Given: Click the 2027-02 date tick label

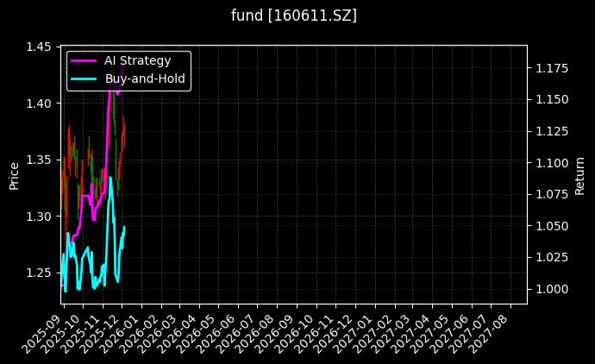Looking at the screenshot, I should [373, 334].
